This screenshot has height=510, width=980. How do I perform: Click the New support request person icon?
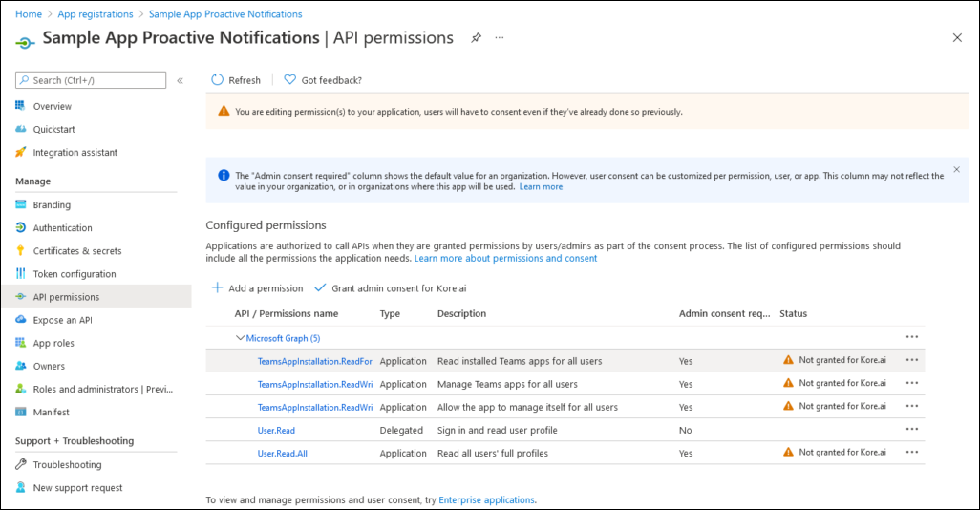(21, 487)
